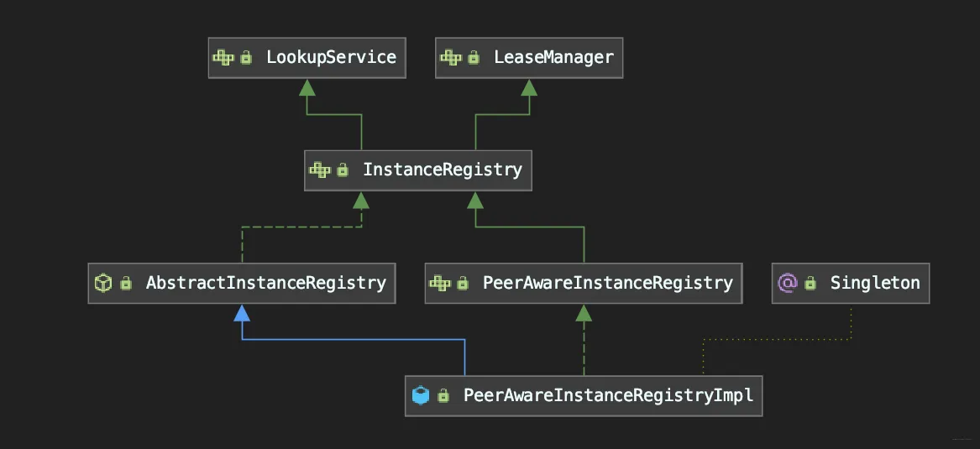Click the interface icon beside PeerAwareInstanceRegistry
The height and width of the screenshot is (449, 980).
tap(439, 283)
